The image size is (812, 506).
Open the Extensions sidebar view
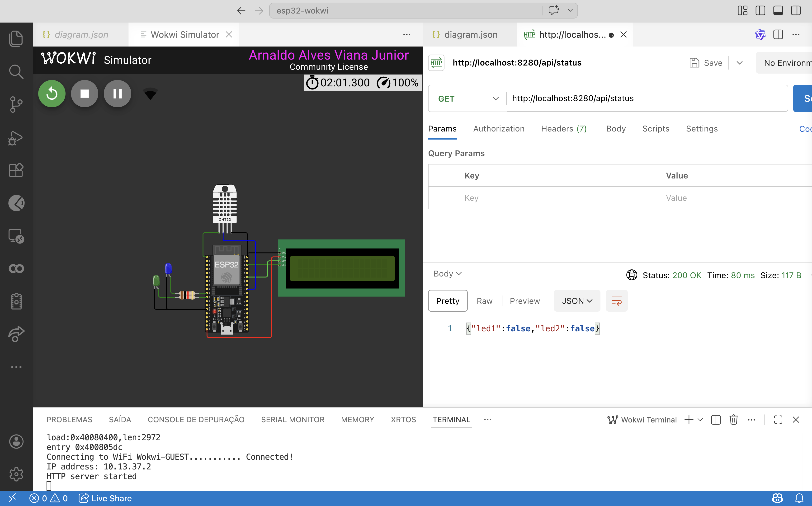[16, 170]
